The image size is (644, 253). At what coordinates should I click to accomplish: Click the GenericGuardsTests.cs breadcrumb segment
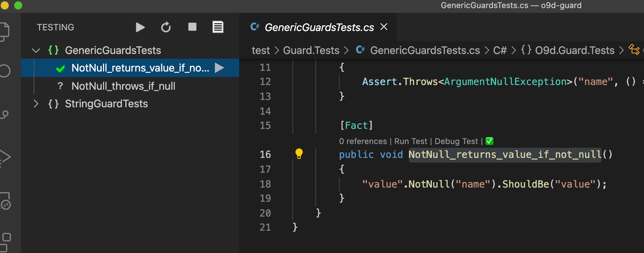[425, 50]
